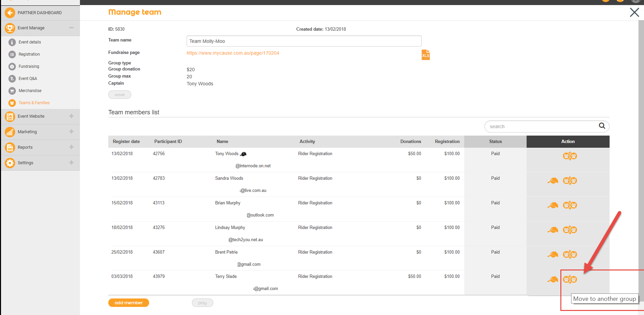Select participant ID 43979
644x315 pixels.
(159, 277)
